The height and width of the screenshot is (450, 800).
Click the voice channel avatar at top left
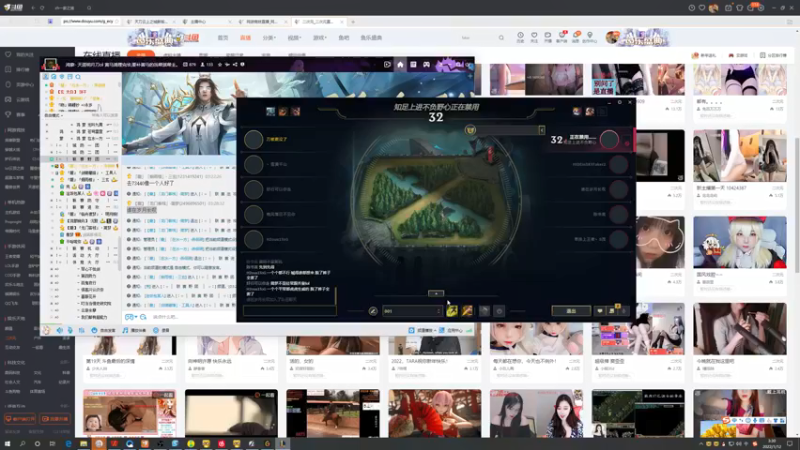tap(51, 64)
